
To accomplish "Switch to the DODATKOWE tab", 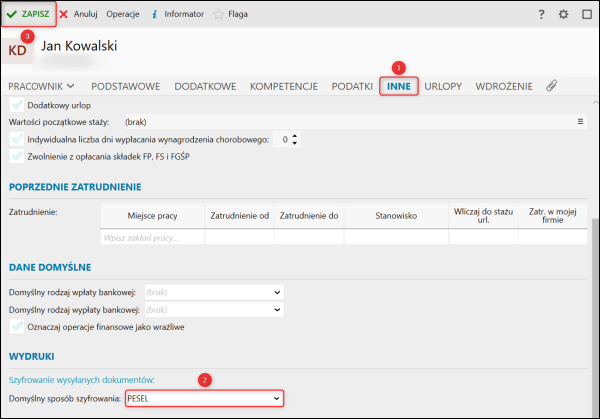I will 205,86.
